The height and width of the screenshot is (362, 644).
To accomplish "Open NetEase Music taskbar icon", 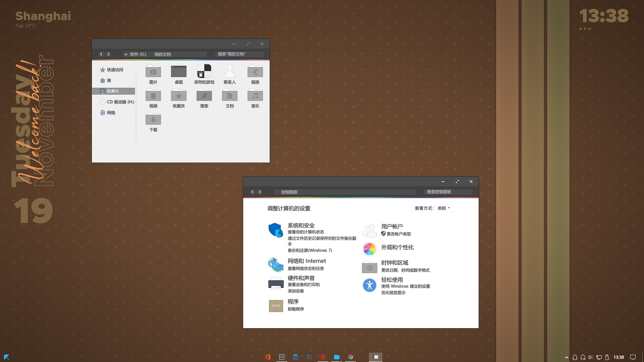I will [x=323, y=357].
